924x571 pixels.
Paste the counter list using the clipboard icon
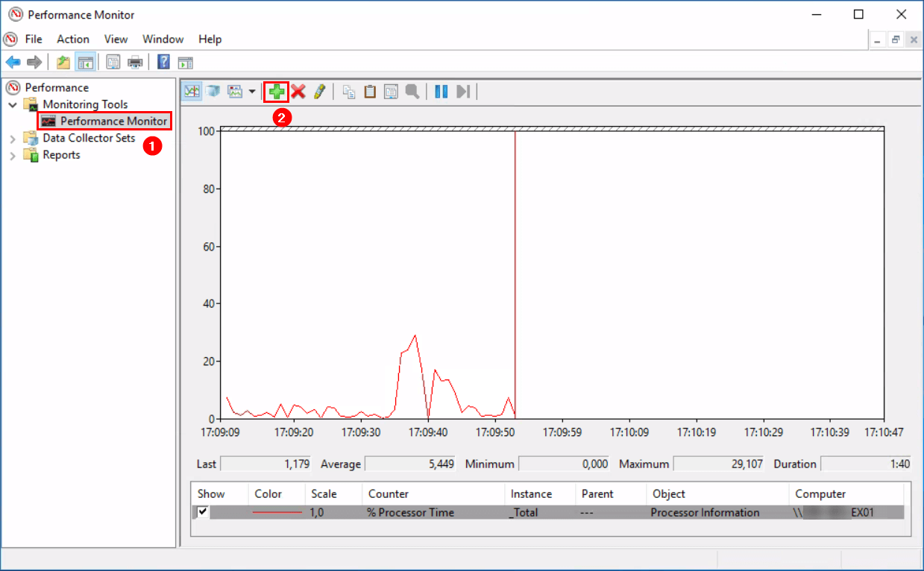pos(369,91)
